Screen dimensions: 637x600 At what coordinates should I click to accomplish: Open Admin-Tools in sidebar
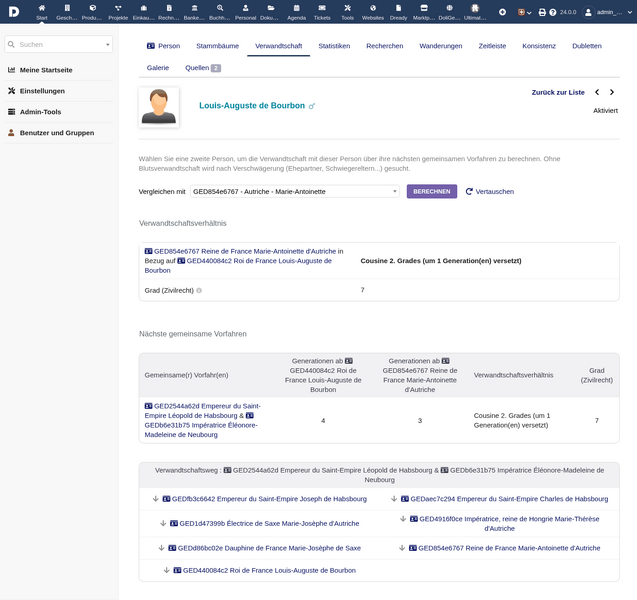pyautogui.click(x=40, y=112)
